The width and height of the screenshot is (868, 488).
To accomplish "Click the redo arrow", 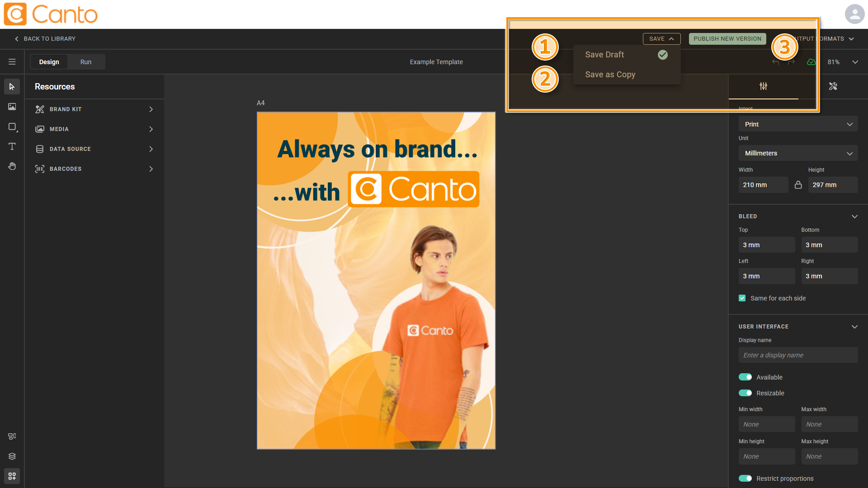I will [791, 62].
